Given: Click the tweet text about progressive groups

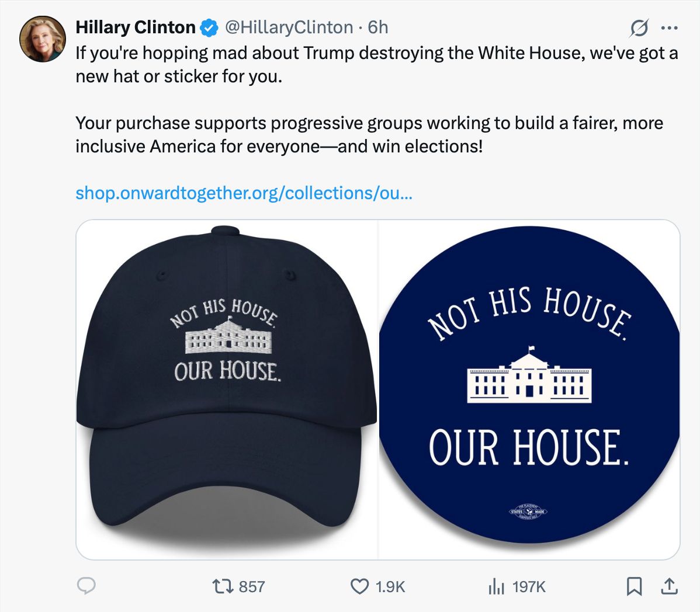Looking at the screenshot, I should click(369, 134).
